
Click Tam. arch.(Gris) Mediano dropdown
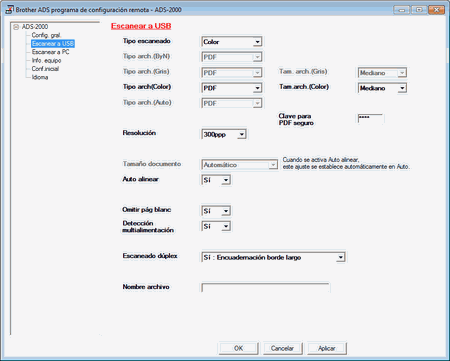coord(382,72)
